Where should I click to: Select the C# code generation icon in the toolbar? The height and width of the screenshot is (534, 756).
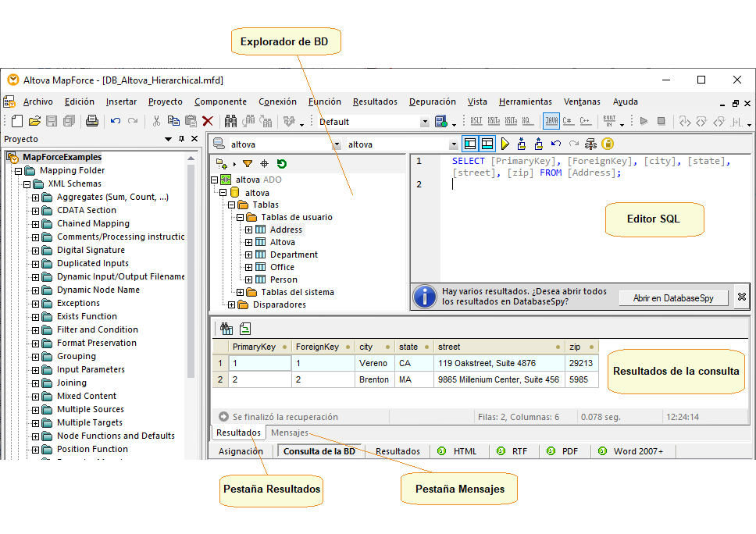pyautogui.click(x=569, y=121)
